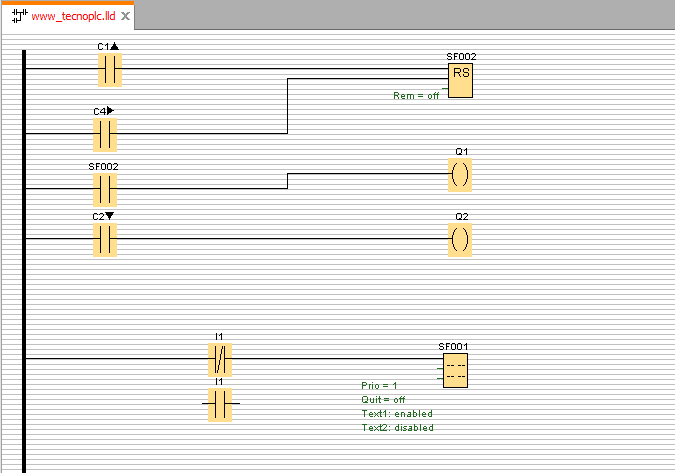
Task: Click the 'Quit = off' parameter text
Action: pyautogui.click(x=383, y=399)
